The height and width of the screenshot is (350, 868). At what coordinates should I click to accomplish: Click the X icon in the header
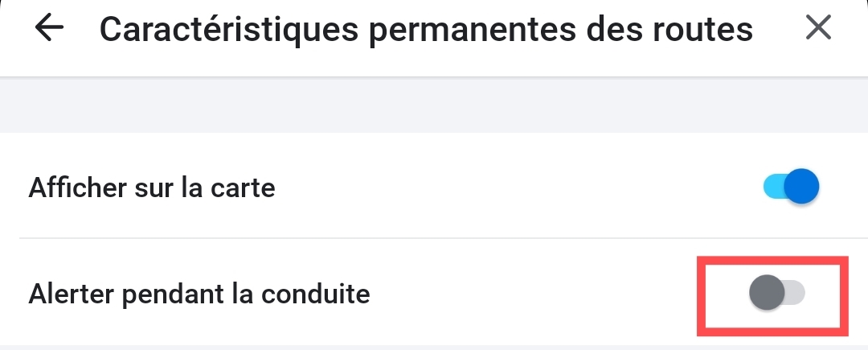(x=818, y=29)
